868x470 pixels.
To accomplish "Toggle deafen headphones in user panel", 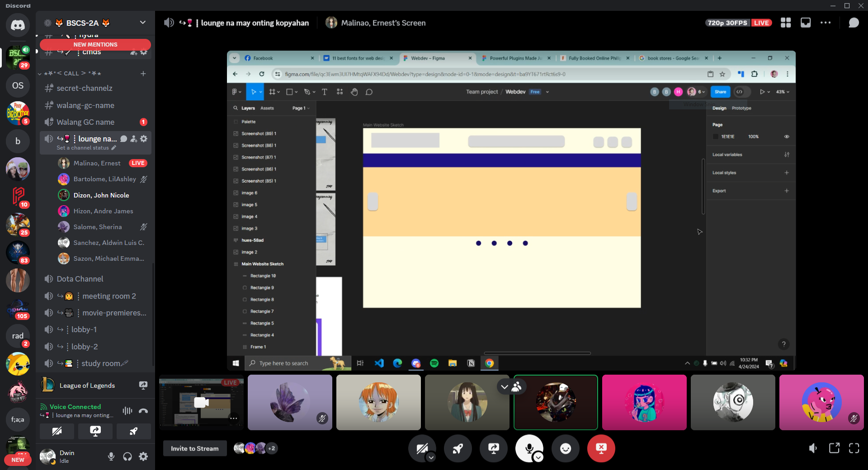I will (x=127, y=456).
